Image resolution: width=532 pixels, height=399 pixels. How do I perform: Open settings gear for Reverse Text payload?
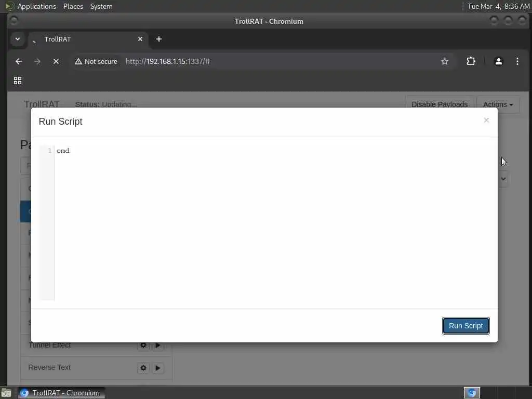point(143,368)
